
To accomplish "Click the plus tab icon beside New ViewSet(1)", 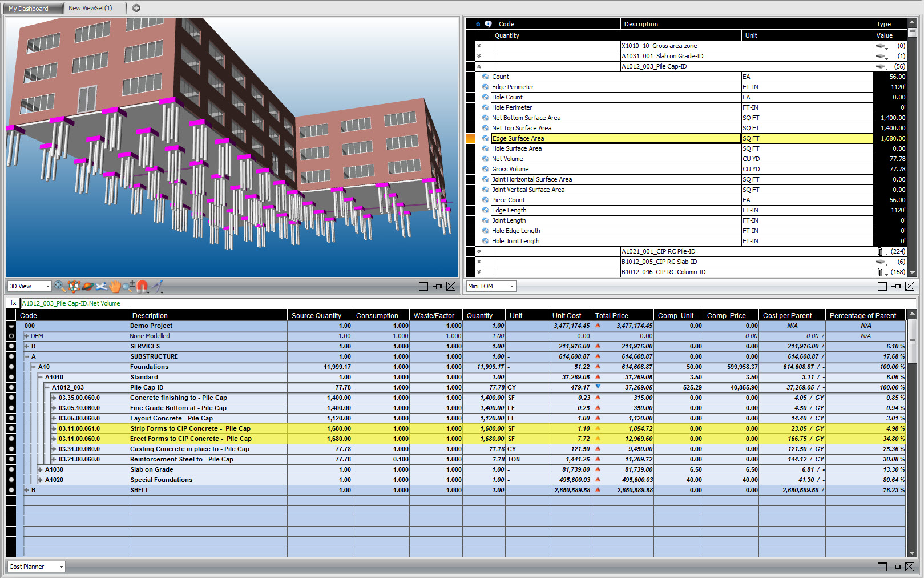I will coord(136,8).
